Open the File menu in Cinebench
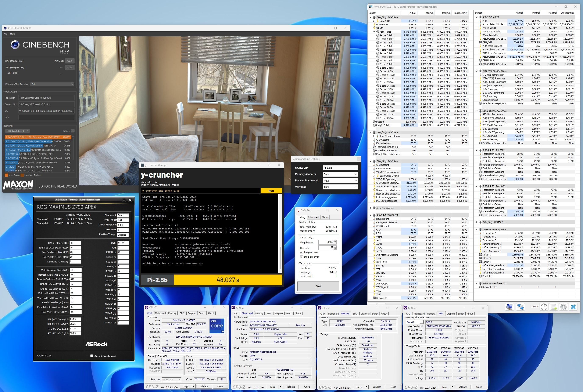 [5, 34]
